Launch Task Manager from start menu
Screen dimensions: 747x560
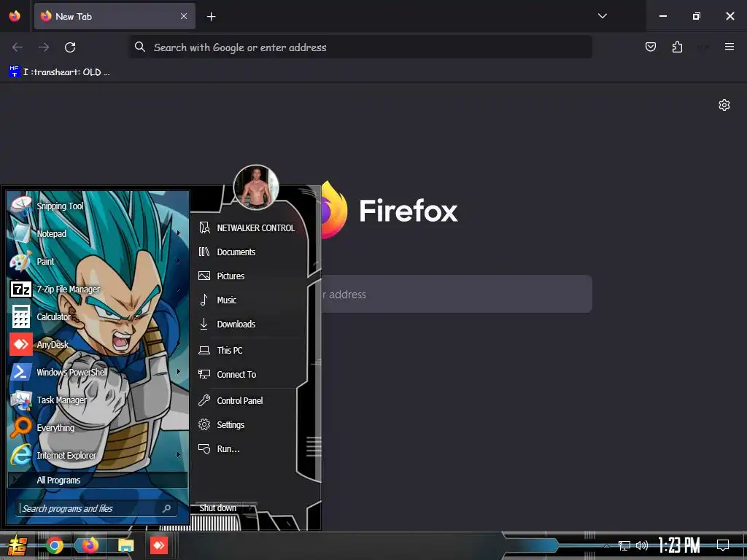(x=98, y=400)
